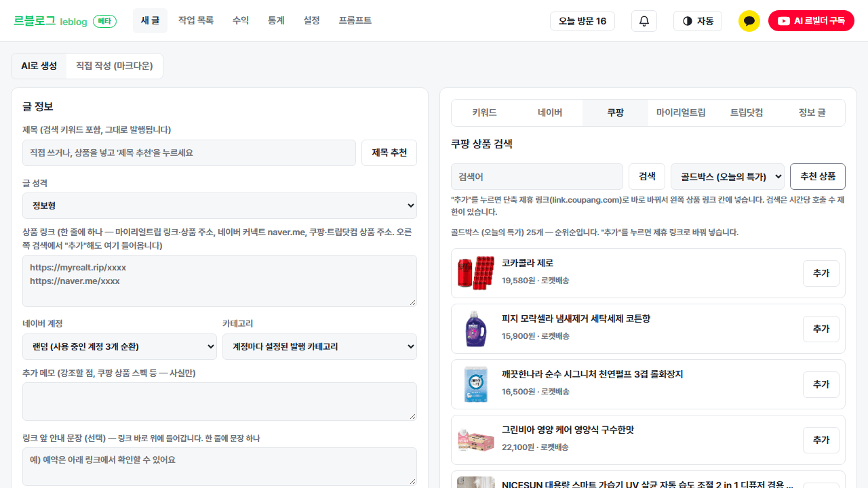The width and height of the screenshot is (868, 488).
Task: Add 코카콜라 제로 with its 추가 button
Action: pyautogui.click(x=821, y=273)
